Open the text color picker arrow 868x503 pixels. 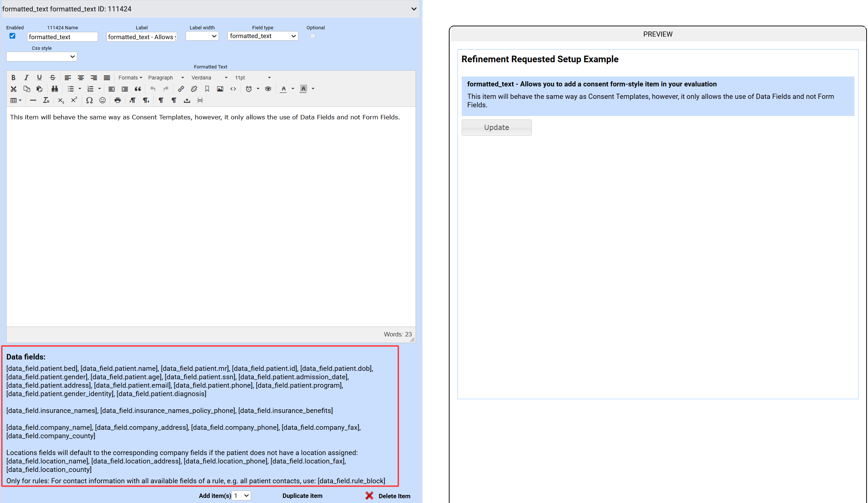coord(293,89)
